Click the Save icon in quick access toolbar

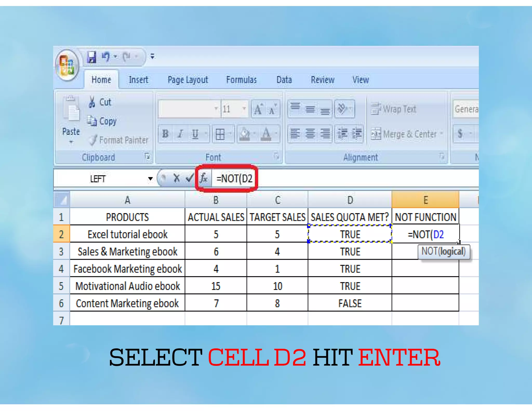91,57
